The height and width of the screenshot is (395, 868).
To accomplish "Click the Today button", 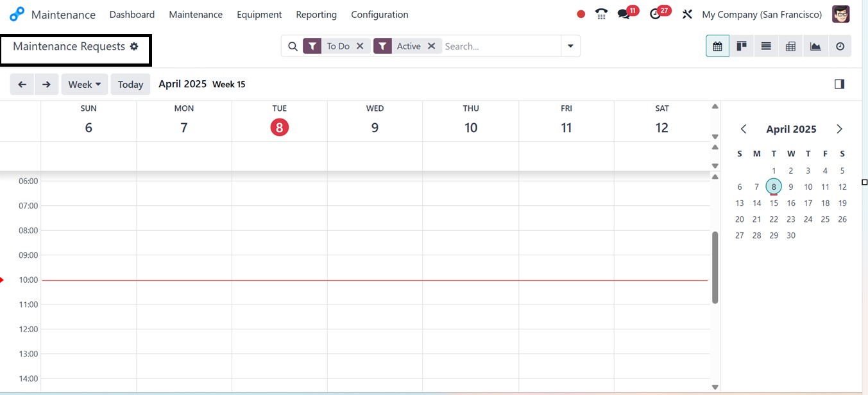I will coord(130,84).
